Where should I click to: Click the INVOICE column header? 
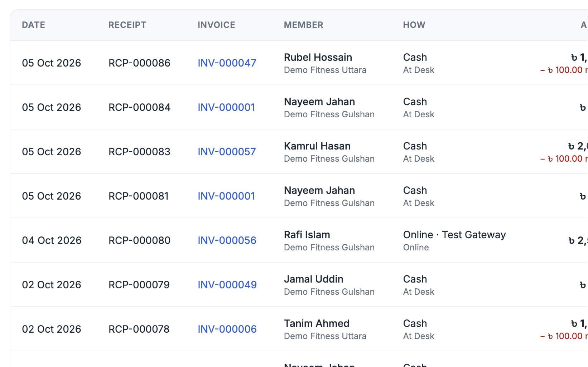coord(216,25)
